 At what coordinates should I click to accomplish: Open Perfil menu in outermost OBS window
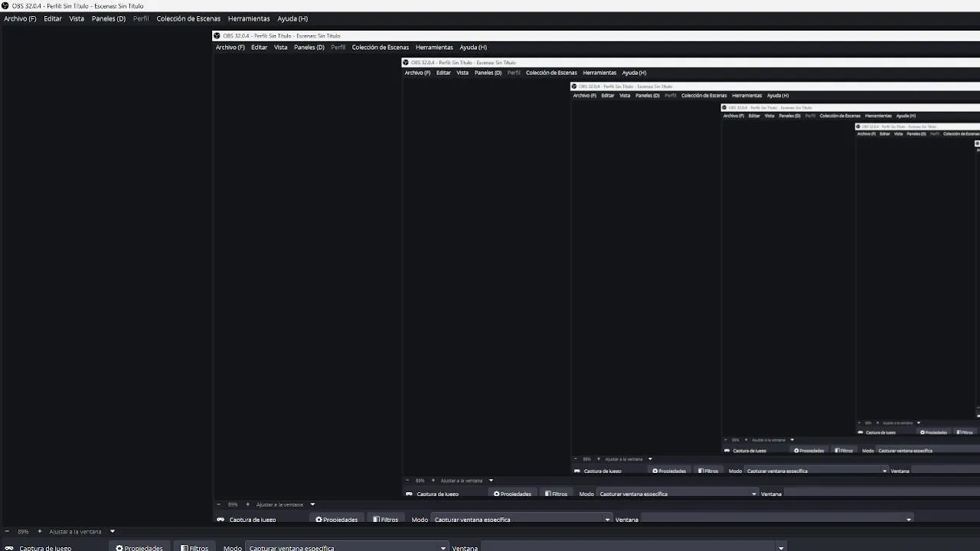[141, 18]
